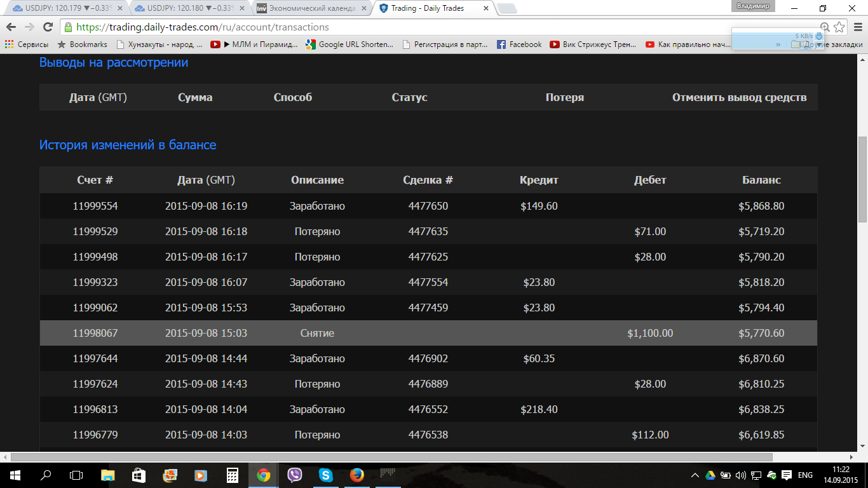Expand the bookmarks bar overflow chevron

pyautogui.click(x=778, y=44)
